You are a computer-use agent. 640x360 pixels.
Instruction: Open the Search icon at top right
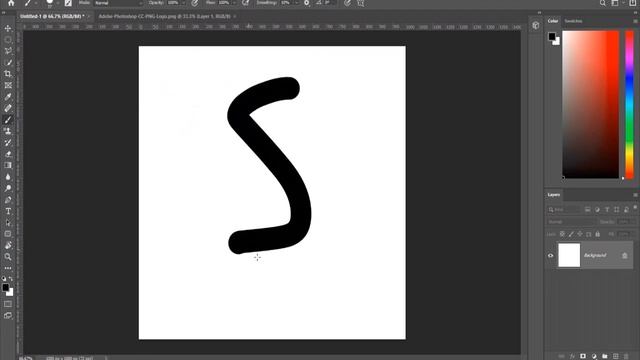[x=603, y=3]
